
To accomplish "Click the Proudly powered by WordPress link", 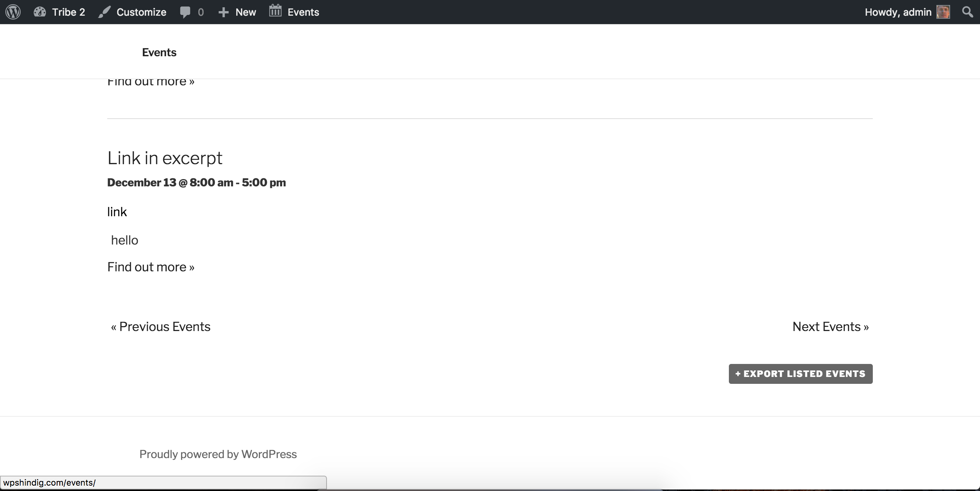I will (x=218, y=454).
